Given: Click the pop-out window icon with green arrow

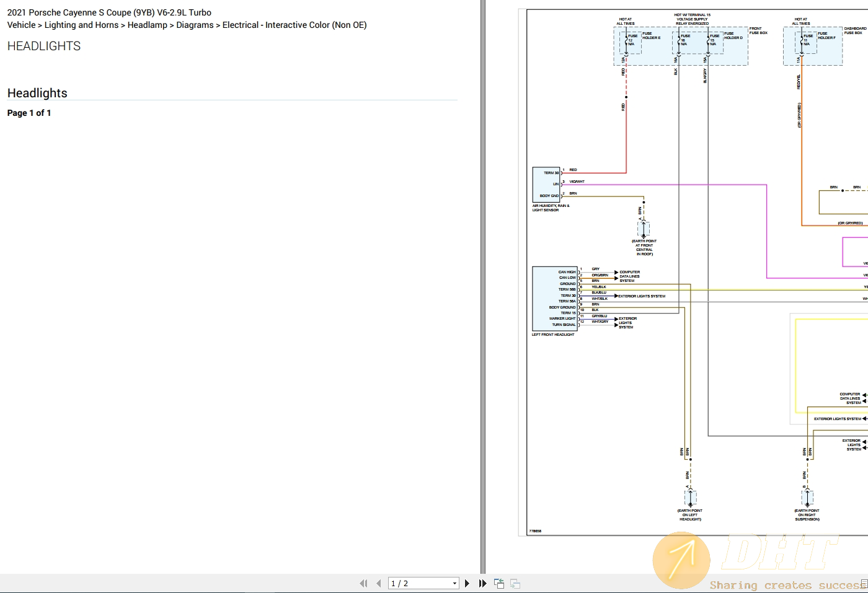Looking at the screenshot, I should (x=499, y=583).
